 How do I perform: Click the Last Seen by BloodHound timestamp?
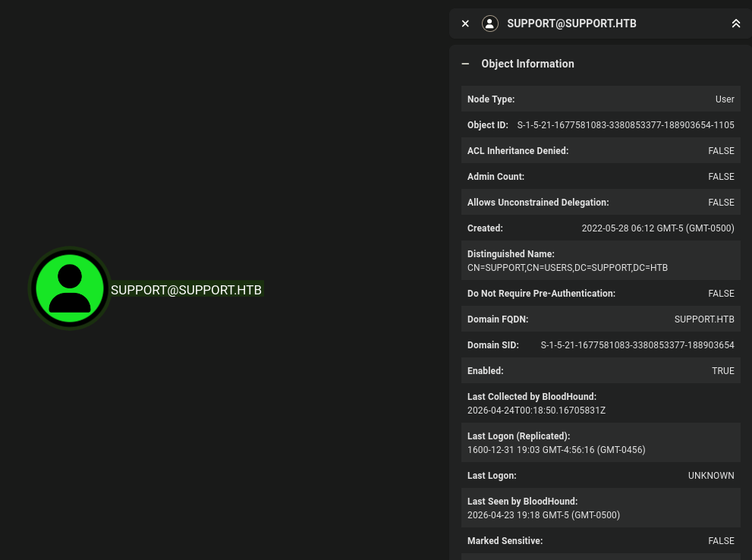point(543,515)
